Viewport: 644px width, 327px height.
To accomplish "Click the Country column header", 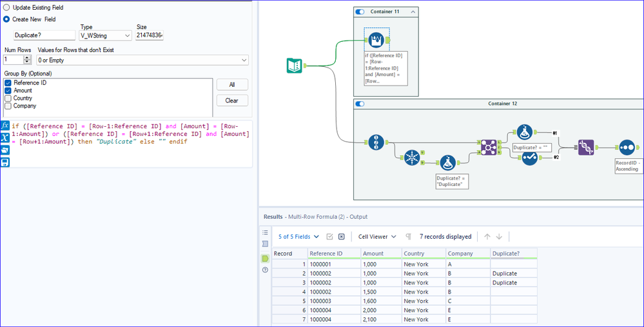I will tap(424, 254).
